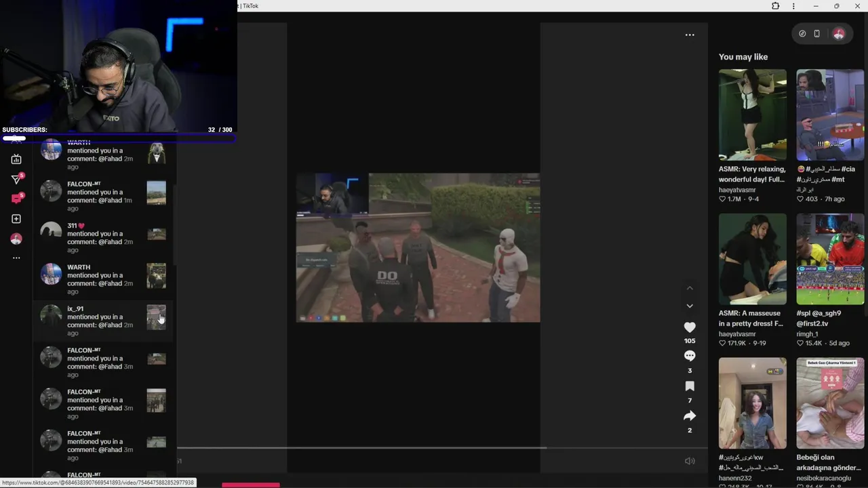Click the 15.4K likes count
This screenshot has height=488, width=868.
(x=813, y=344)
